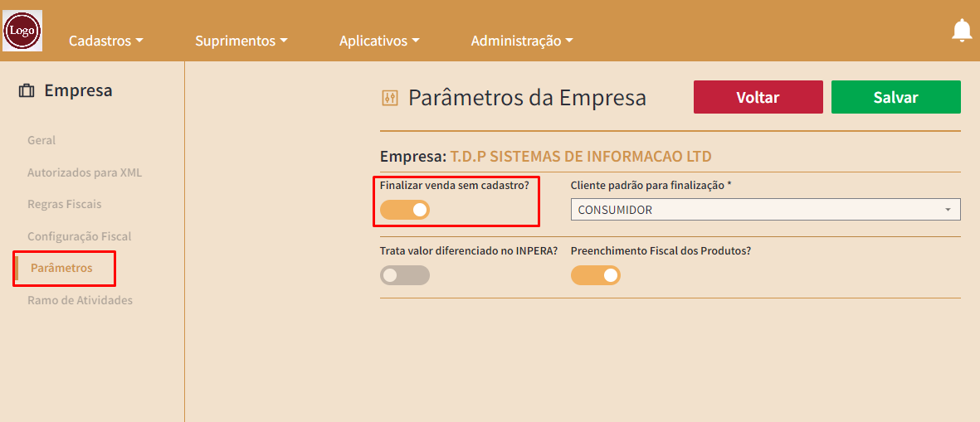Open the Administração menu
Image resolution: width=980 pixels, height=422 pixels.
pos(523,41)
